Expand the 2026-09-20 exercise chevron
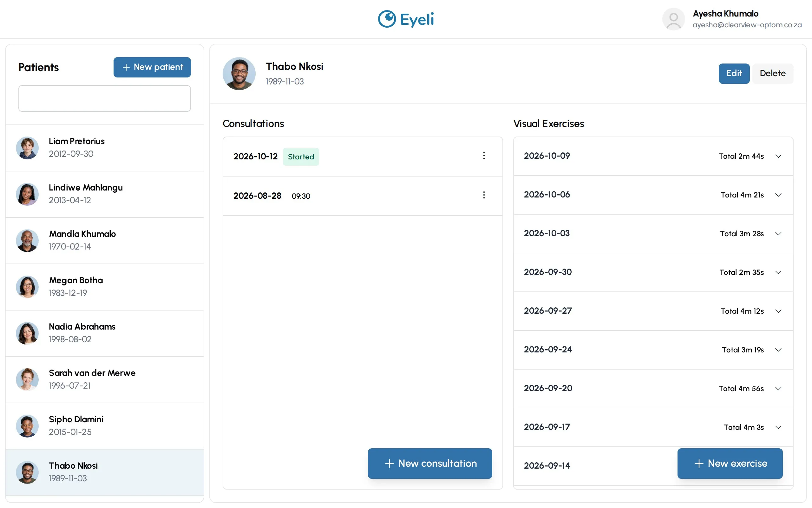This screenshot has width=812, height=508. tap(778, 388)
